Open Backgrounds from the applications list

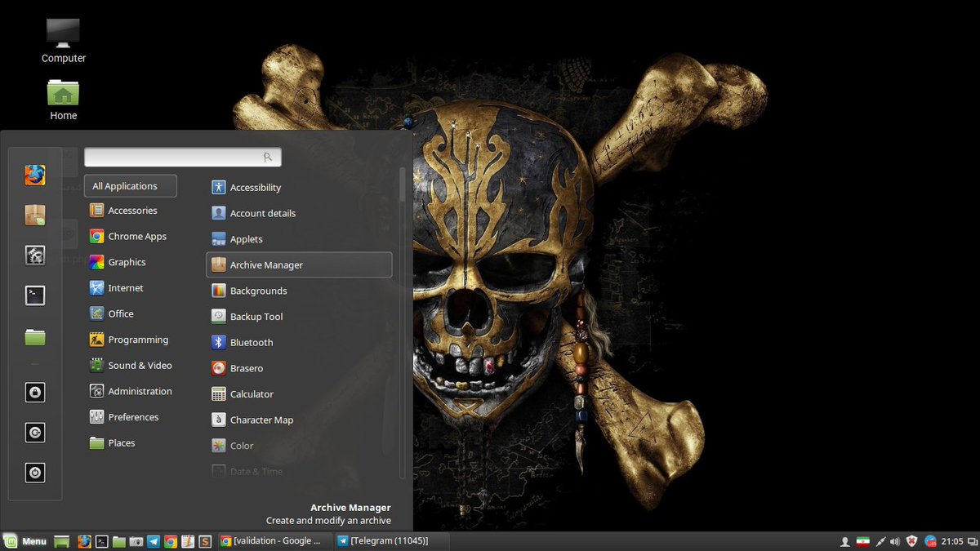click(299, 291)
